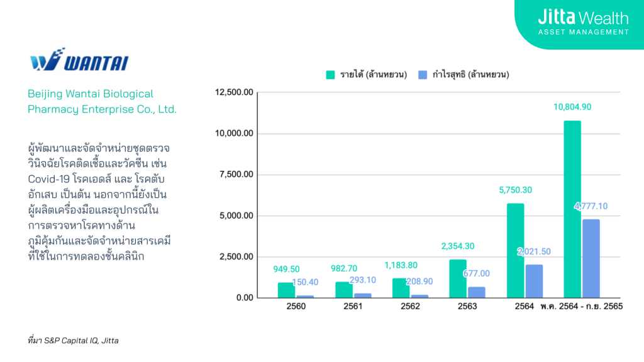Click the blue net profit legend swatch

click(423, 75)
